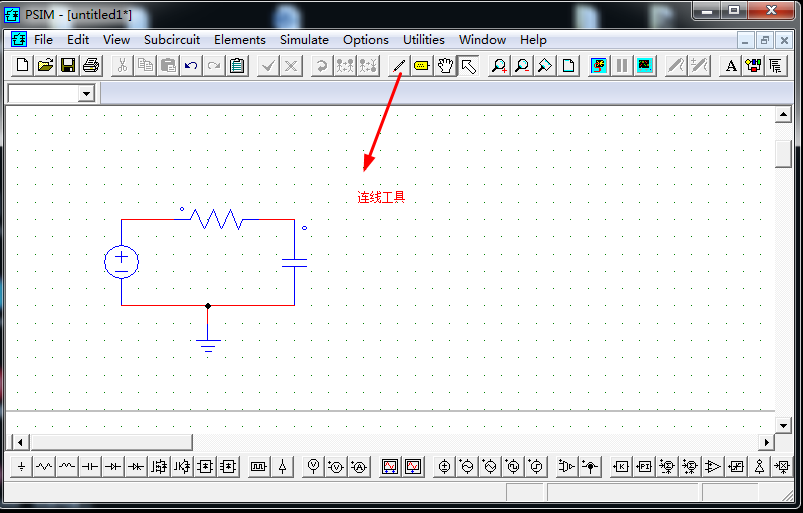The width and height of the screenshot is (803, 513).
Task: Place a capacitor from element bar
Action: click(x=90, y=466)
